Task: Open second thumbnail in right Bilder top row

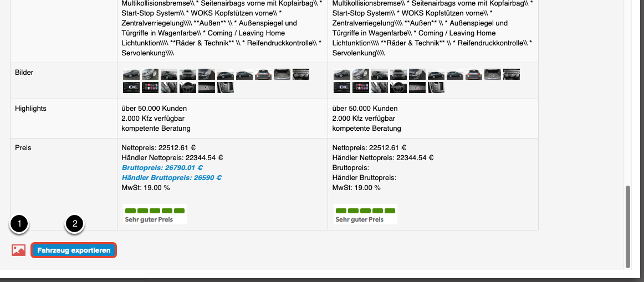Action: pyautogui.click(x=360, y=74)
